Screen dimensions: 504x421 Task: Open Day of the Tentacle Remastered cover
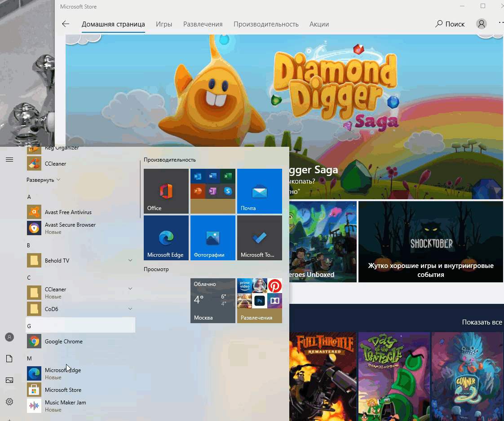coord(394,377)
